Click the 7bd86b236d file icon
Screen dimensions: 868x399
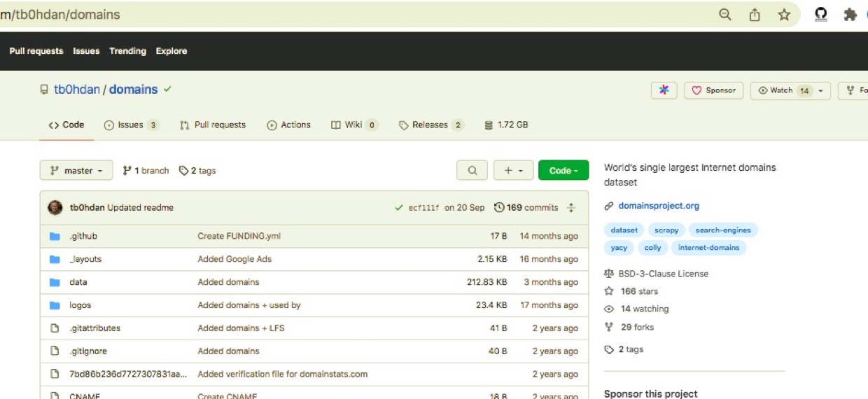click(x=55, y=374)
